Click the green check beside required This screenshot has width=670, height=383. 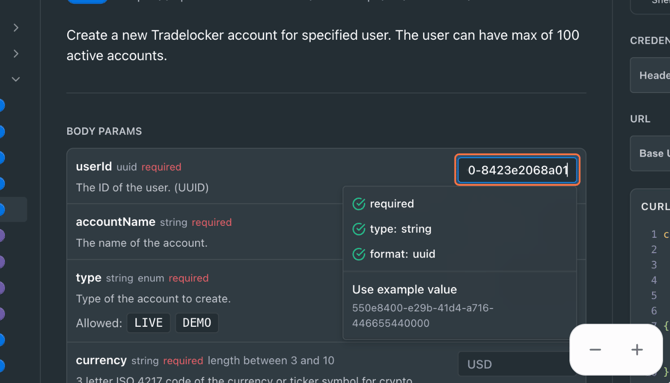pos(359,204)
